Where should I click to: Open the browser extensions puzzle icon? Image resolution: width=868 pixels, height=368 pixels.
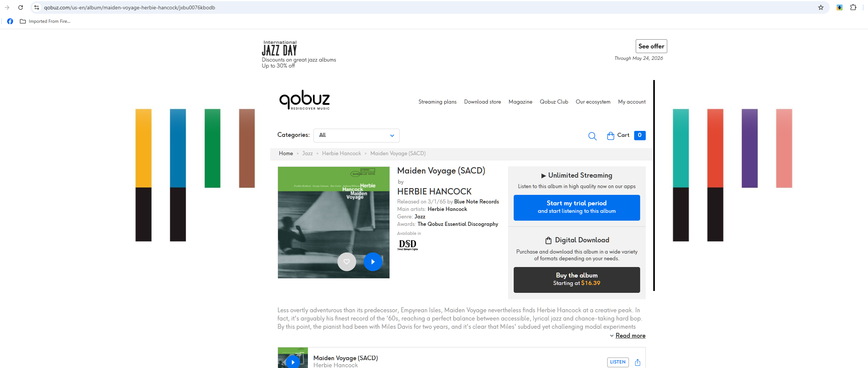[853, 7]
